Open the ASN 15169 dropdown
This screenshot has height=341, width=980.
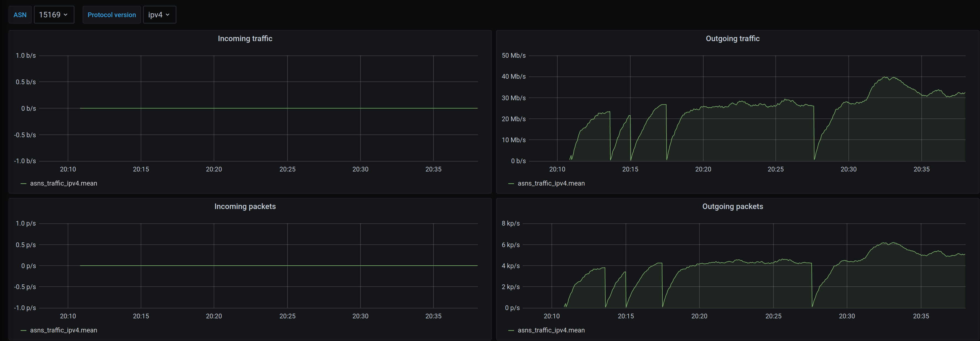(x=53, y=15)
